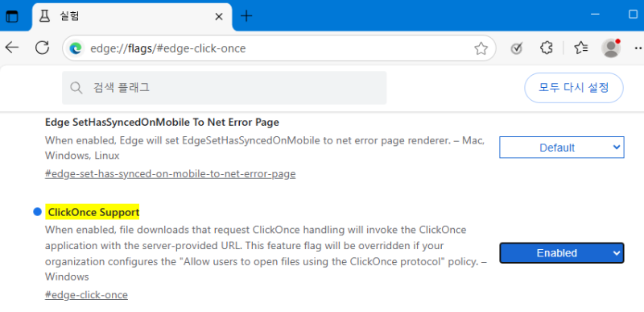This screenshot has width=644, height=312.
Task: Open the Extensions puzzle icon
Action: 546,48
